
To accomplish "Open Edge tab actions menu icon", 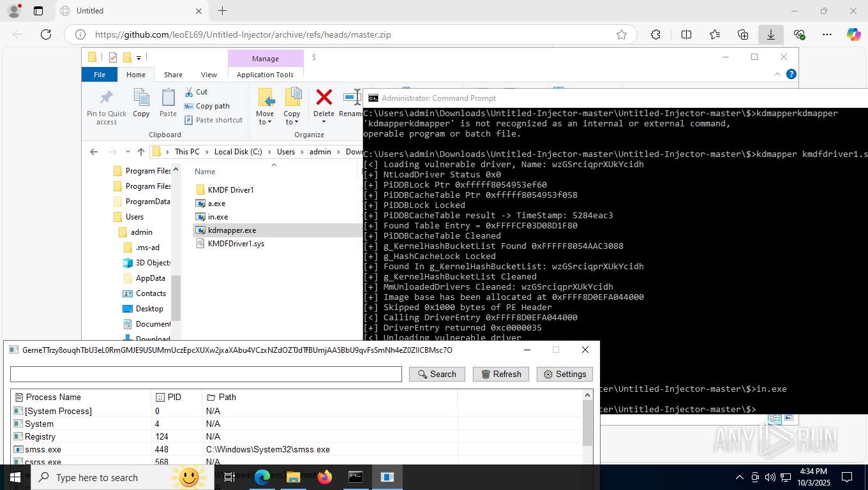I will coord(38,11).
